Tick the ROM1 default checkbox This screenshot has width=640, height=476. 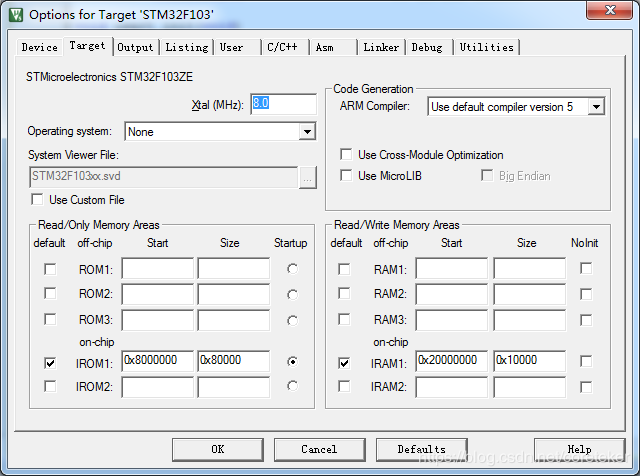50,269
